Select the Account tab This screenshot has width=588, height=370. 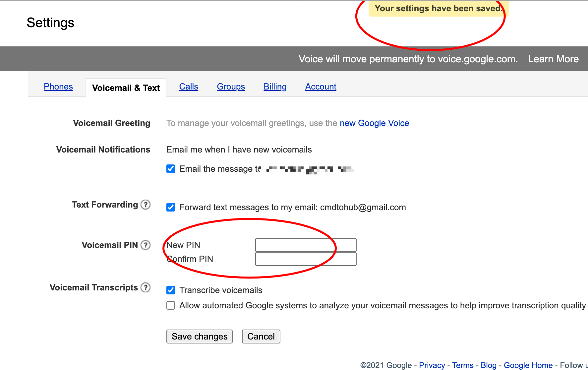pos(321,87)
